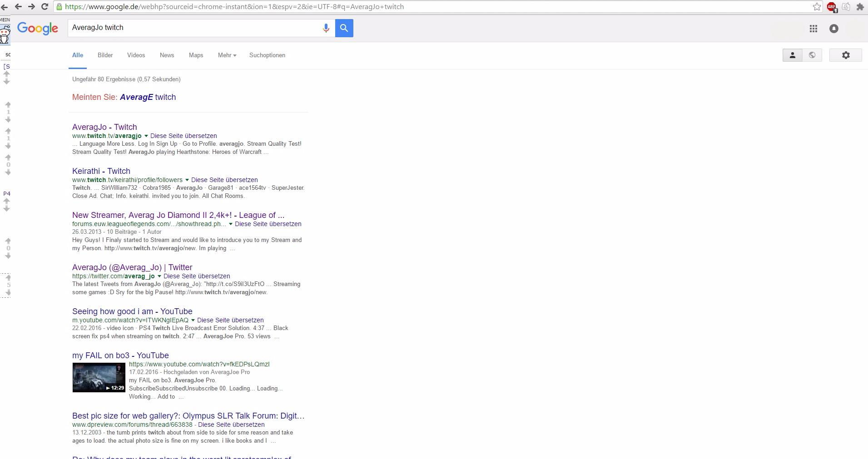This screenshot has width=868, height=459.
Task: Expand the Mehr dropdown
Action: 227,55
